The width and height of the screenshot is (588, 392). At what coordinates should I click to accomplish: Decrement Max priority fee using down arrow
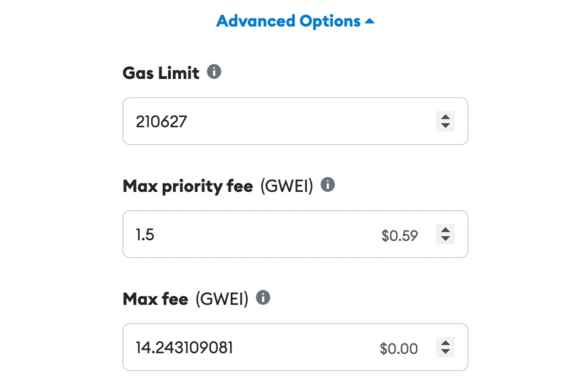445,239
